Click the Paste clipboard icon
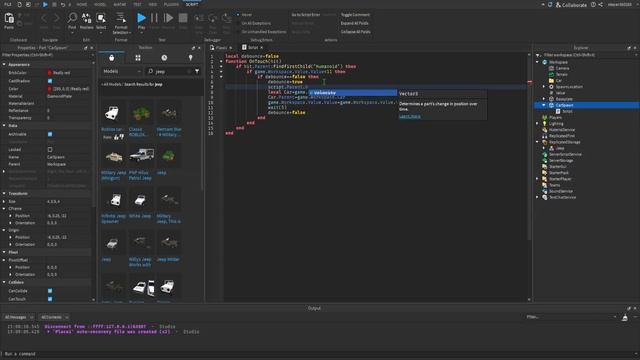640x360 pixels. (x=9, y=18)
